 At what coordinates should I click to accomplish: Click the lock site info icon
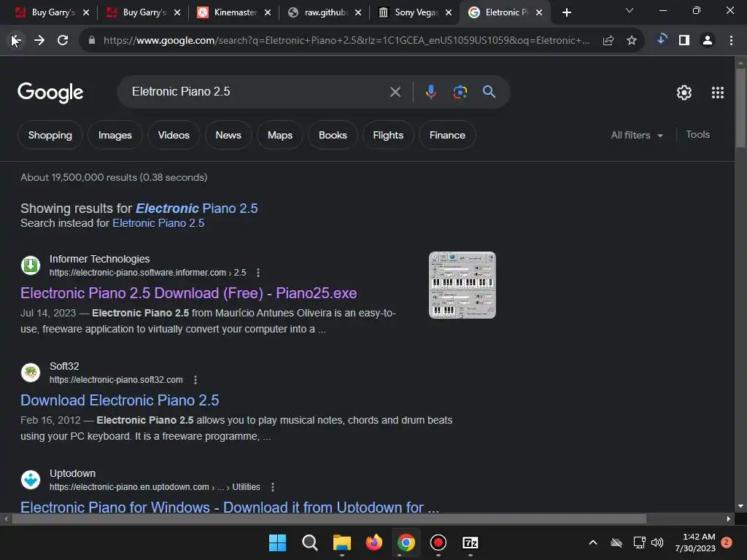coord(92,41)
